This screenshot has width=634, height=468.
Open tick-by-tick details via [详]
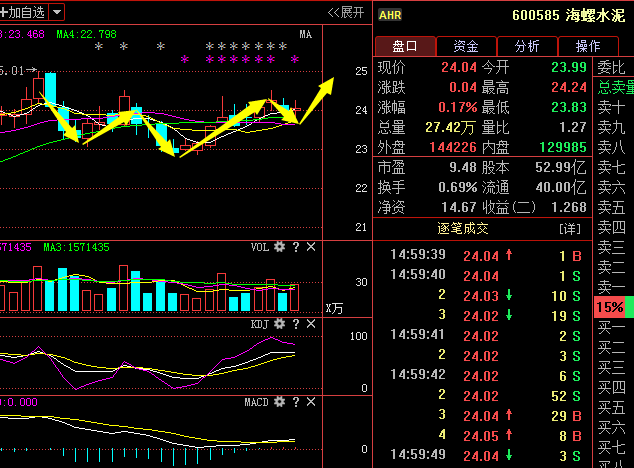[568, 229]
